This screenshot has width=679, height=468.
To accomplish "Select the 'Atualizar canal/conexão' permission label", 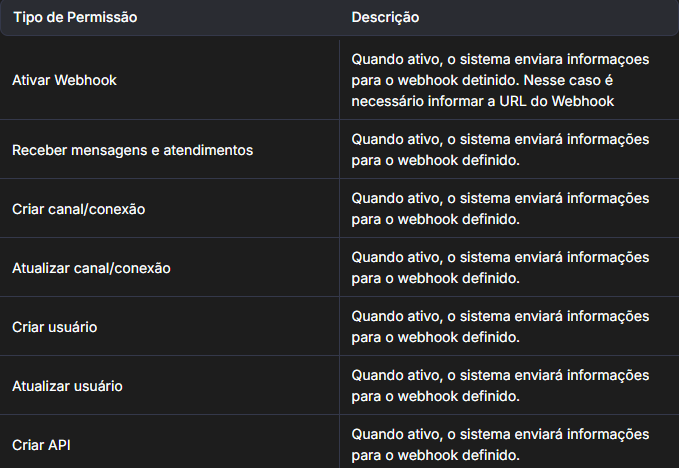I will pos(92,268).
